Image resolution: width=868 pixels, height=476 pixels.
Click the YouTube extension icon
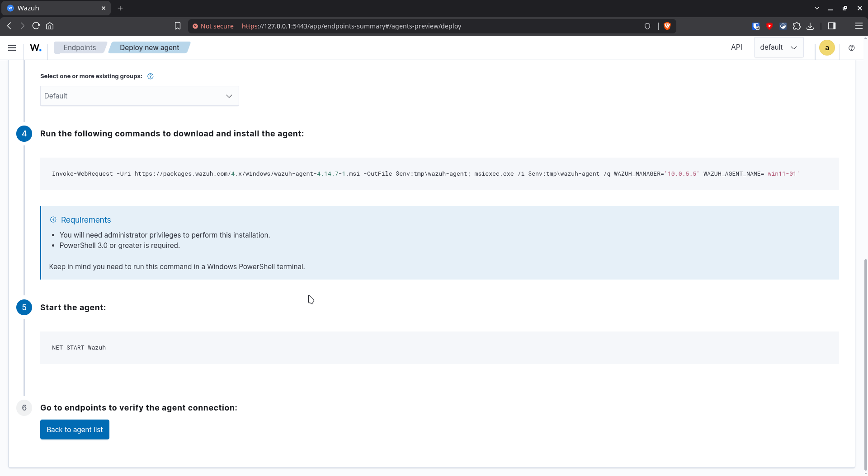(769, 26)
